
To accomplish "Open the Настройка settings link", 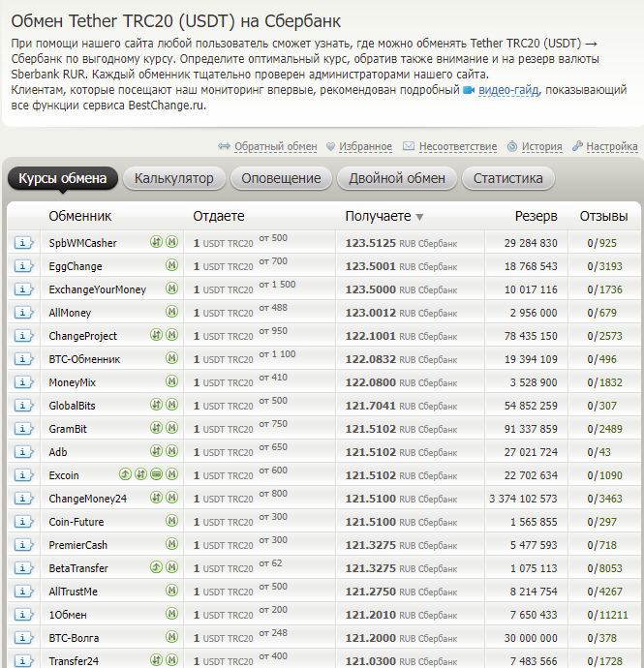I will tap(611, 147).
